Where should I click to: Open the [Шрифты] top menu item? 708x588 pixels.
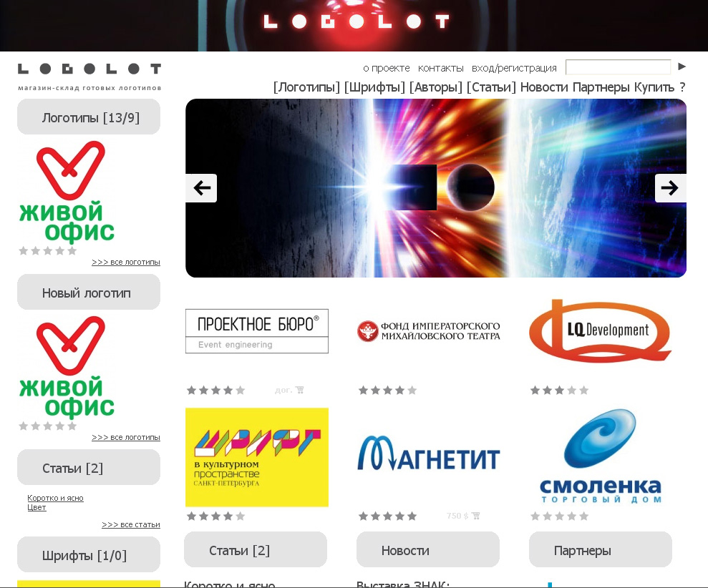(x=374, y=87)
